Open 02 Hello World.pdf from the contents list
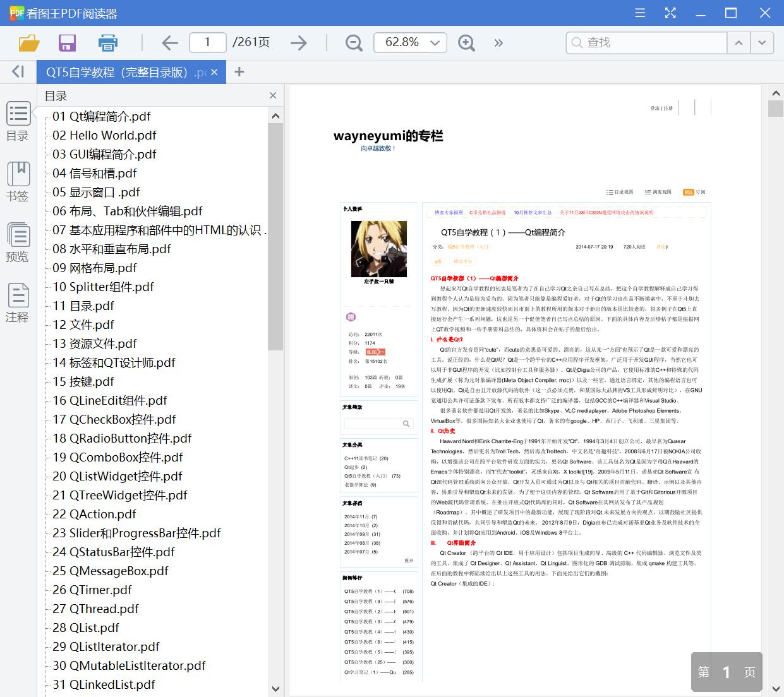Screen dimensions: 784x697 (103, 135)
